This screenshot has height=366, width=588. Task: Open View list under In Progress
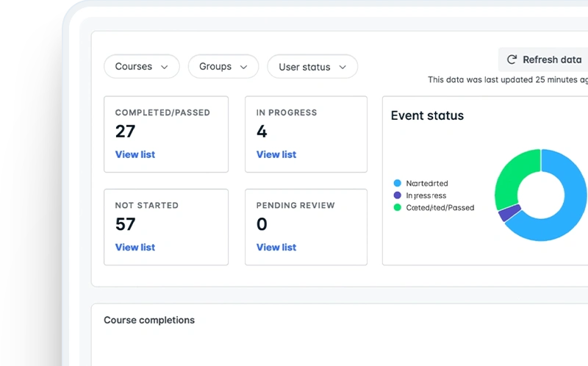(x=276, y=154)
